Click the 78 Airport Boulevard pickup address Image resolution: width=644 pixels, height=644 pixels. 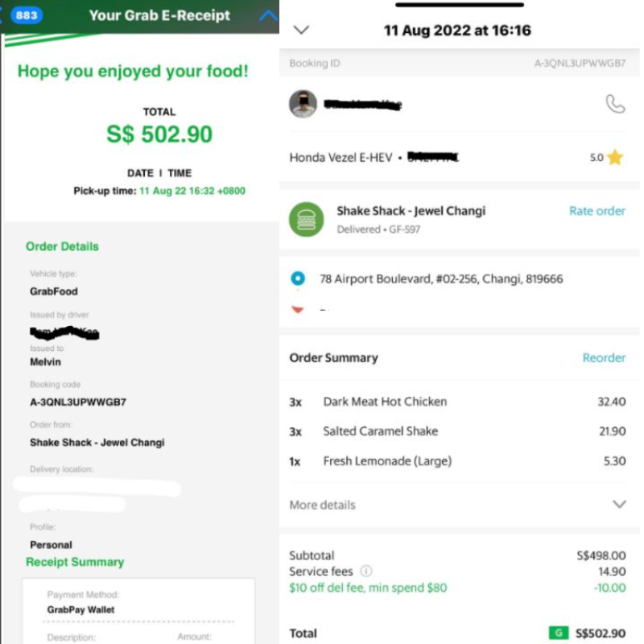[441, 279]
